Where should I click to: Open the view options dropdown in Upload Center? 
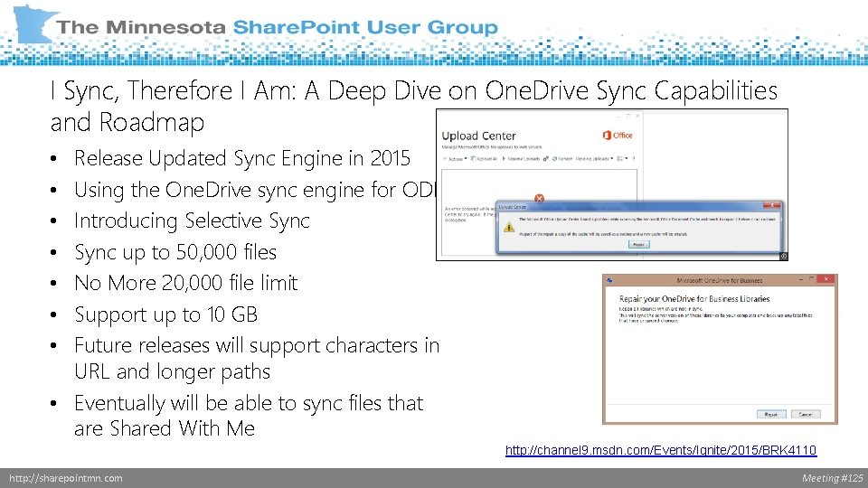(622, 159)
